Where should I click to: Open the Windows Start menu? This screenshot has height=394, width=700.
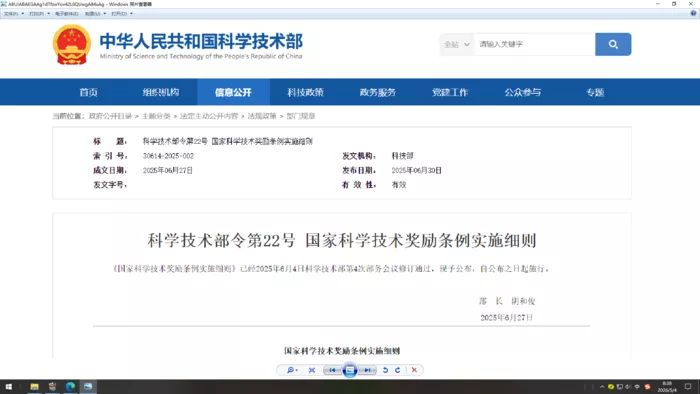pos(8,386)
